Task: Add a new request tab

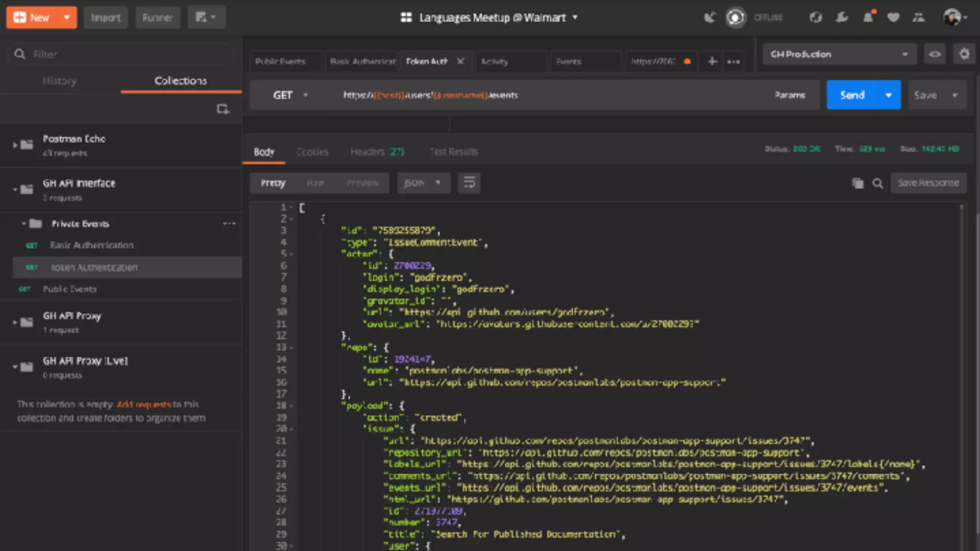Action: click(712, 61)
